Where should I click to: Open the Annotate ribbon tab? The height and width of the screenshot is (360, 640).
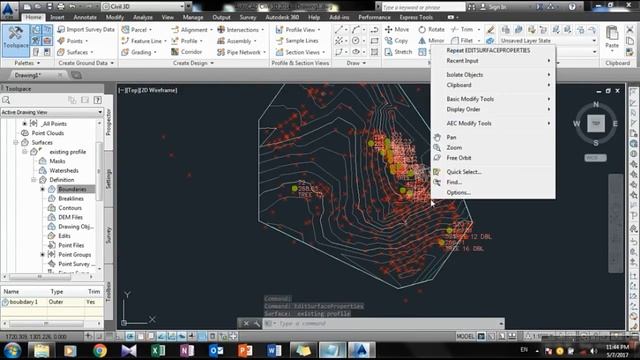85,17
